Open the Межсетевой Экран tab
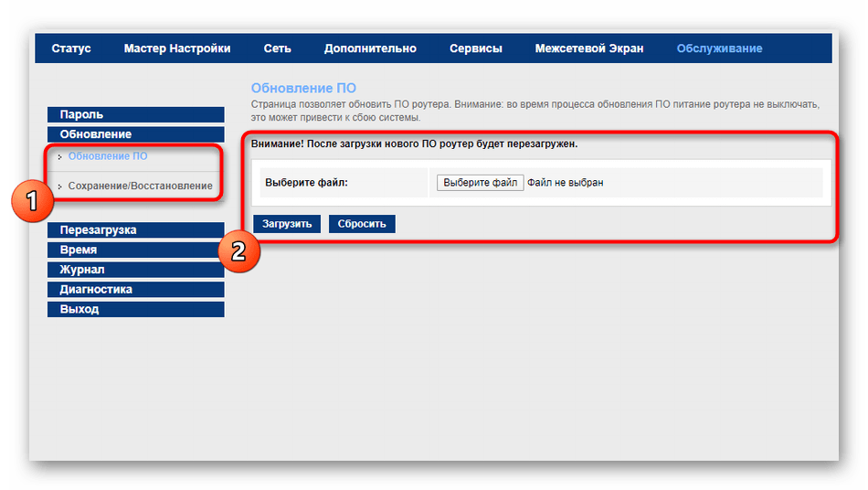Viewport: 868px width, 490px height. [589, 48]
